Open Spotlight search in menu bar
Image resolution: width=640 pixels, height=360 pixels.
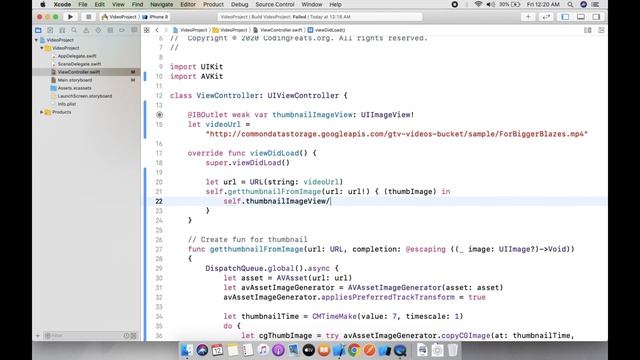tap(570, 4)
